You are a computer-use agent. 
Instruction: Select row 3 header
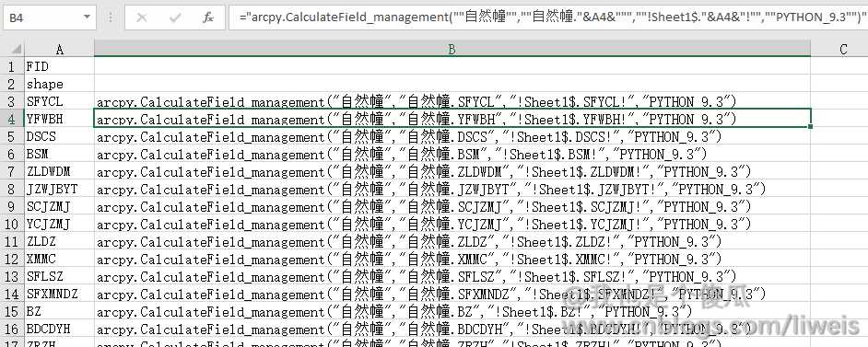click(x=12, y=101)
